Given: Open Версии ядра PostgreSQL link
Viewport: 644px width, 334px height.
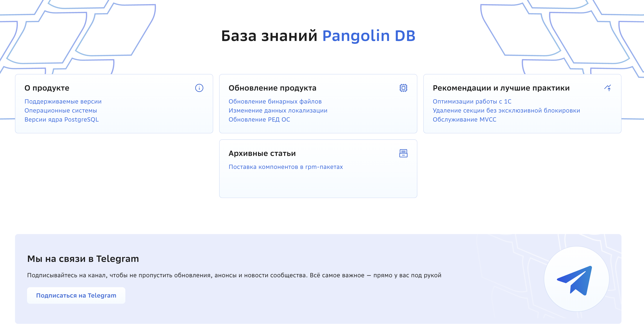Looking at the screenshot, I should tap(62, 119).
